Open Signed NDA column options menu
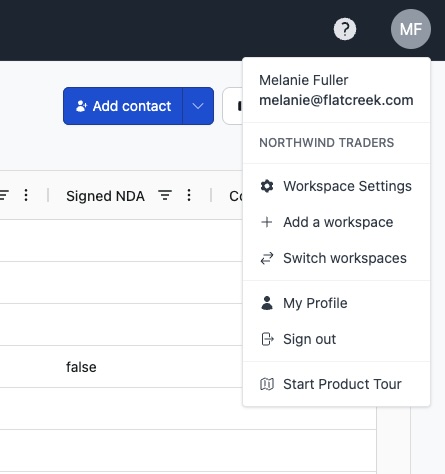Screen dimensions: 445x474 189,195
